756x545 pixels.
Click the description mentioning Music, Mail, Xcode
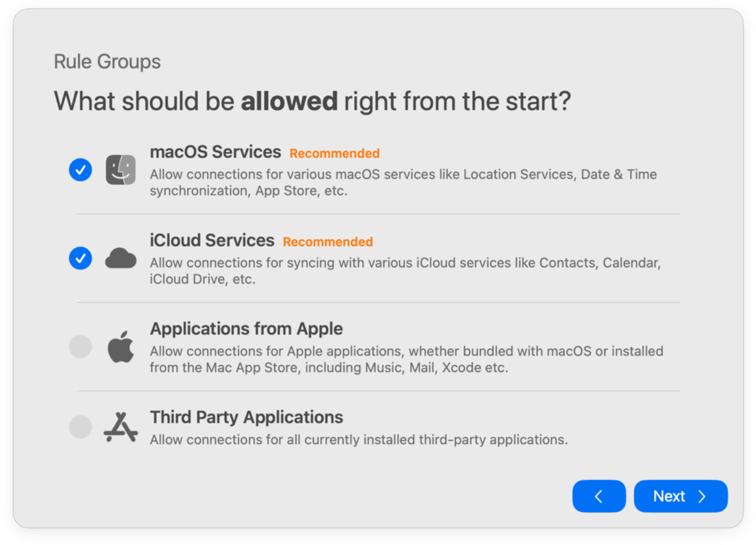coord(406,359)
